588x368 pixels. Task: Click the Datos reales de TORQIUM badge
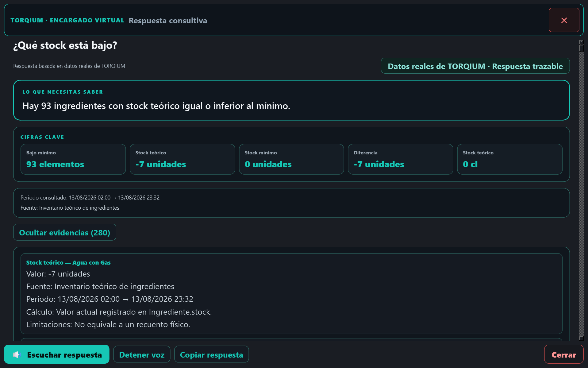coord(475,66)
